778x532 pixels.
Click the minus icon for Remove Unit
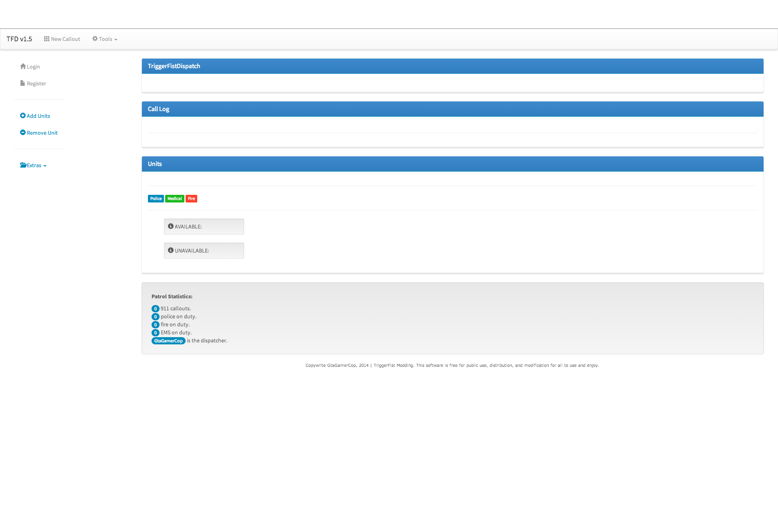pos(23,132)
